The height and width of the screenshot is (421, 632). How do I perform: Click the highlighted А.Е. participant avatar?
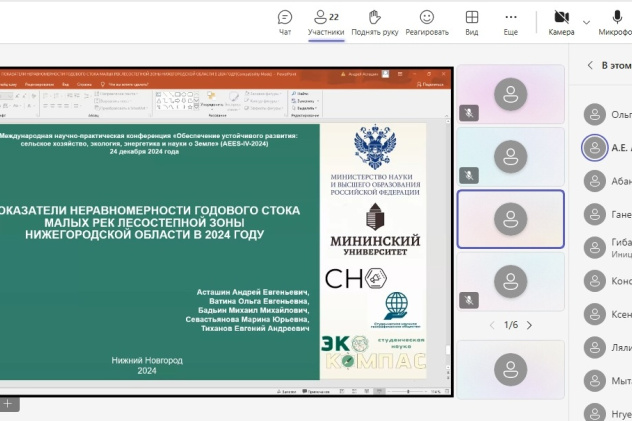[x=595, y=148]
